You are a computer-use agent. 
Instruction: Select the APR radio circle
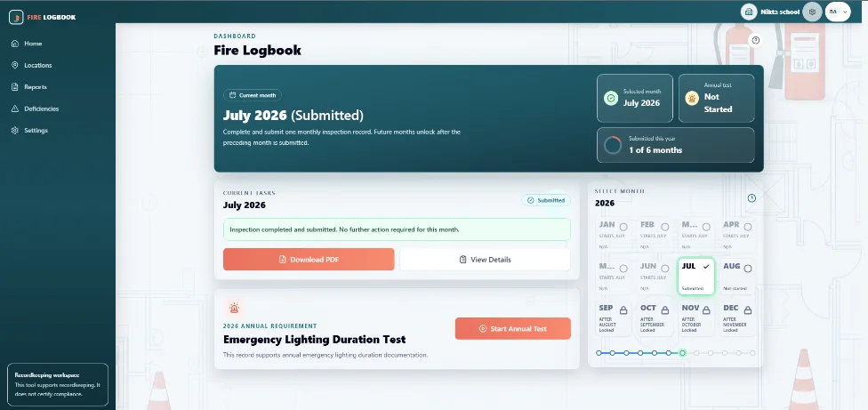pos(748,227)
